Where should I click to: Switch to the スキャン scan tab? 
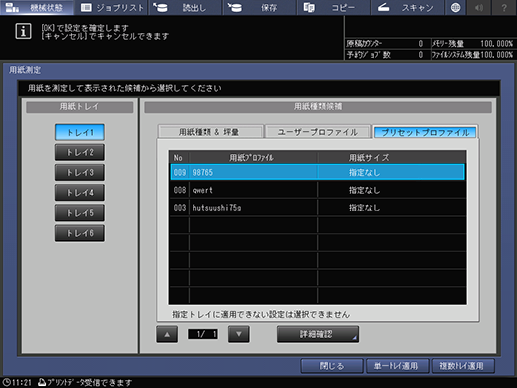[x=408, y=7]
